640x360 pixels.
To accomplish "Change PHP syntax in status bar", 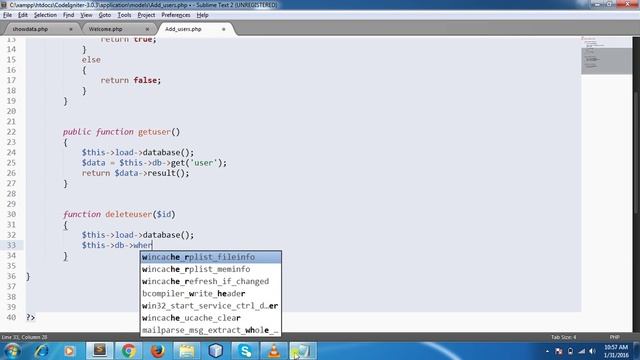I will [614, 337].
